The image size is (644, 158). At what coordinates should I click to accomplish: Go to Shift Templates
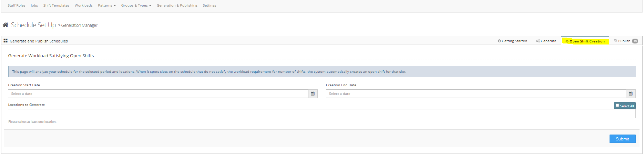pyautogui.click(x=56, y=6)
